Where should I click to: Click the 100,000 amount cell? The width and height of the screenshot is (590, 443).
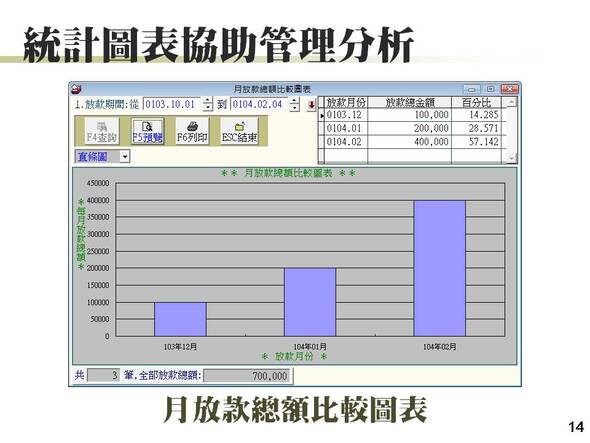tap(409, 115)
